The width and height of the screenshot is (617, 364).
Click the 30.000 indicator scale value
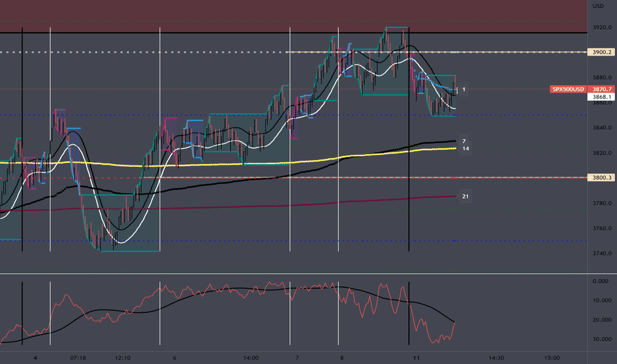(x=602, y=340)
